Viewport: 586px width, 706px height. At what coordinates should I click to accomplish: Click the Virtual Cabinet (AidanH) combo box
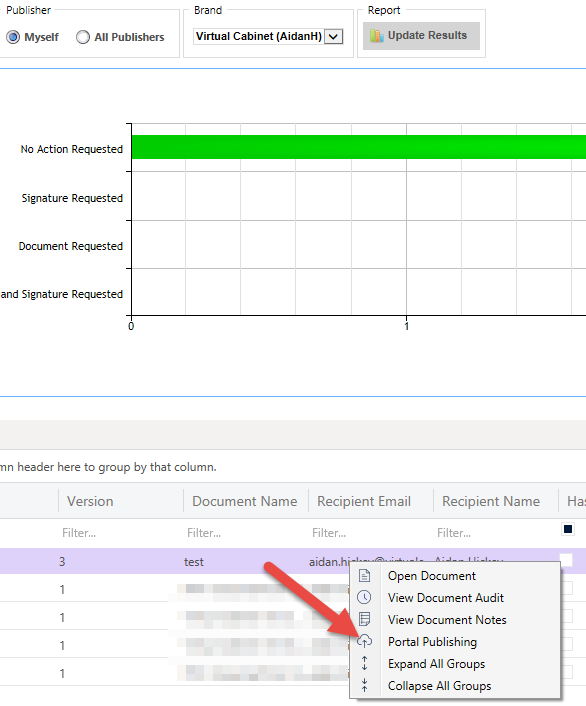click(268, 36)
